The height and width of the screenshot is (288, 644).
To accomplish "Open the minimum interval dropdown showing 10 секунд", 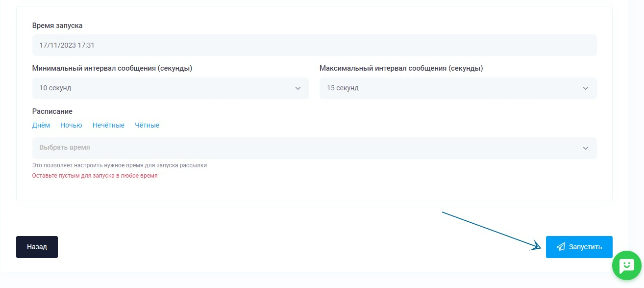I will (171, 88).
